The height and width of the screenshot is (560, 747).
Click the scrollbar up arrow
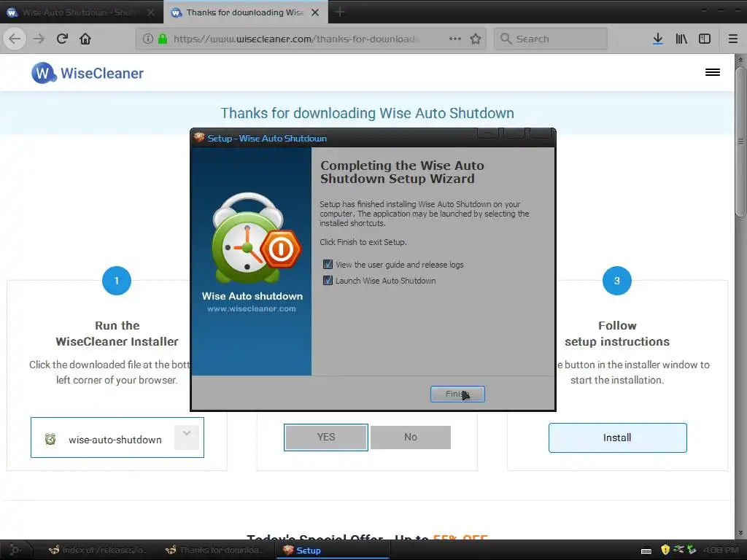pyautogui.click(x=740, y=61)
